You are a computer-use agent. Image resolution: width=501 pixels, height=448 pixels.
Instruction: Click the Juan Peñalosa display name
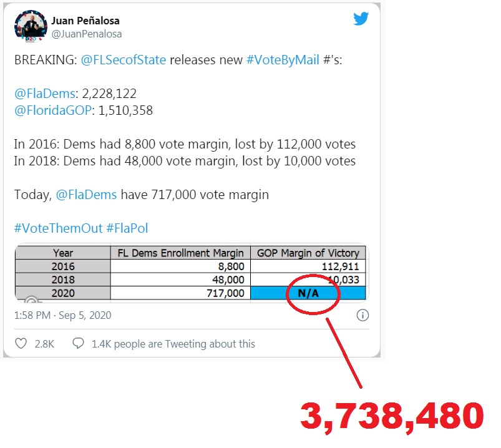click(x=85, y=21)
